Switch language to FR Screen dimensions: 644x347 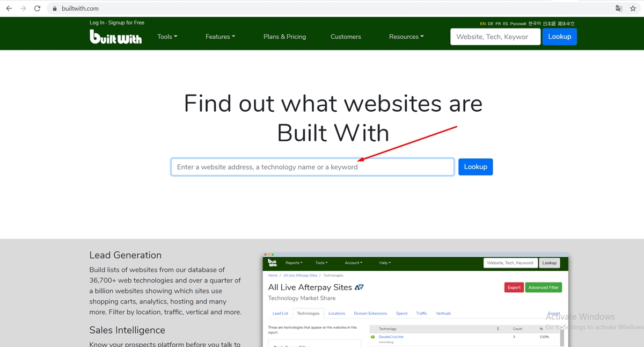pyautogui.click(x=498, y=24)
